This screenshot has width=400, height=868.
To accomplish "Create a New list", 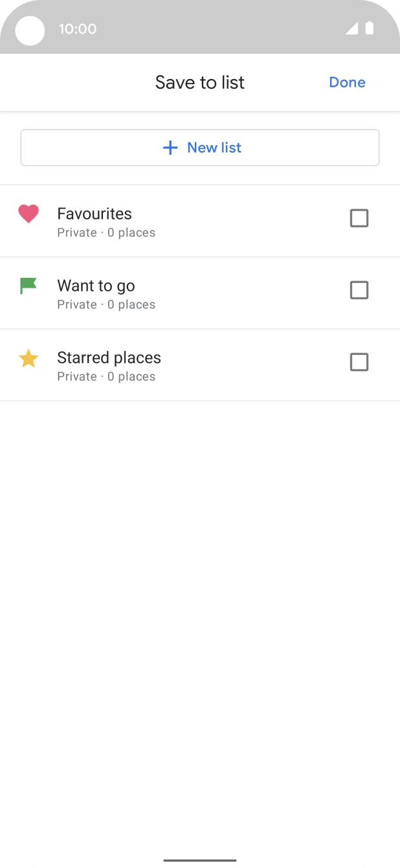I will 200,148.
